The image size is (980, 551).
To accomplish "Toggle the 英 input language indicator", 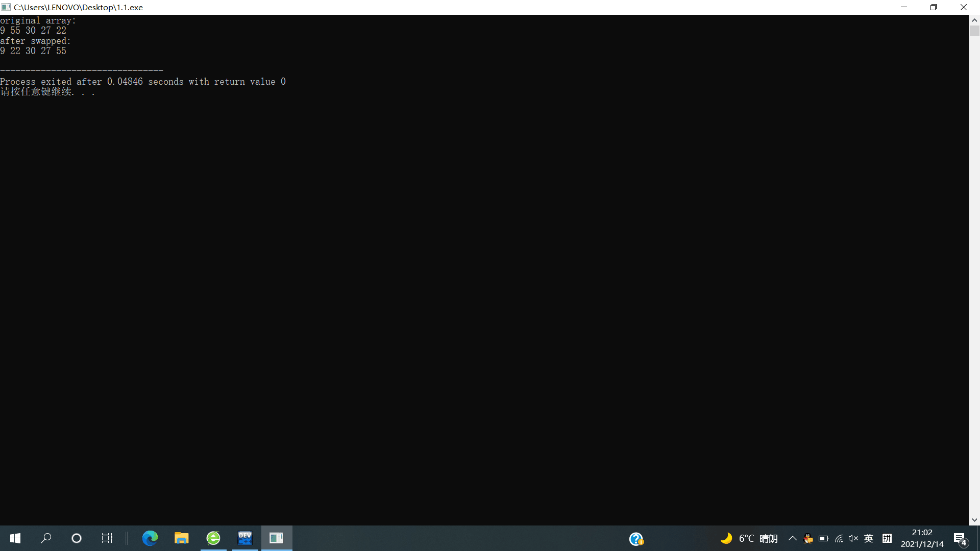I will pos(869,538).
